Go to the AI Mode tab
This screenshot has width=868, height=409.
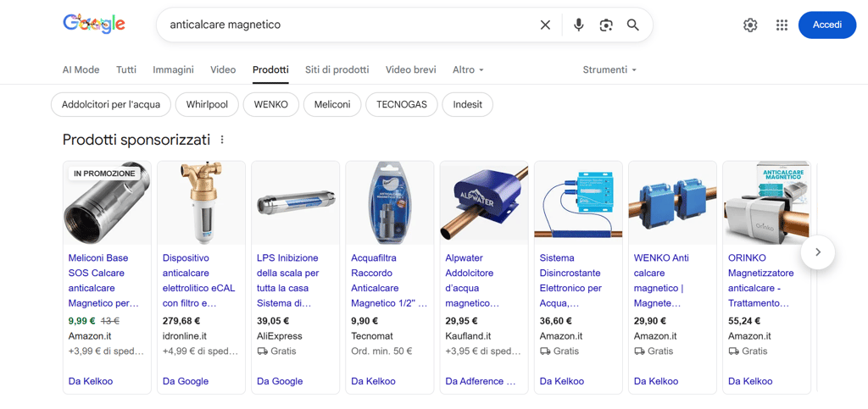pos(81,69)
